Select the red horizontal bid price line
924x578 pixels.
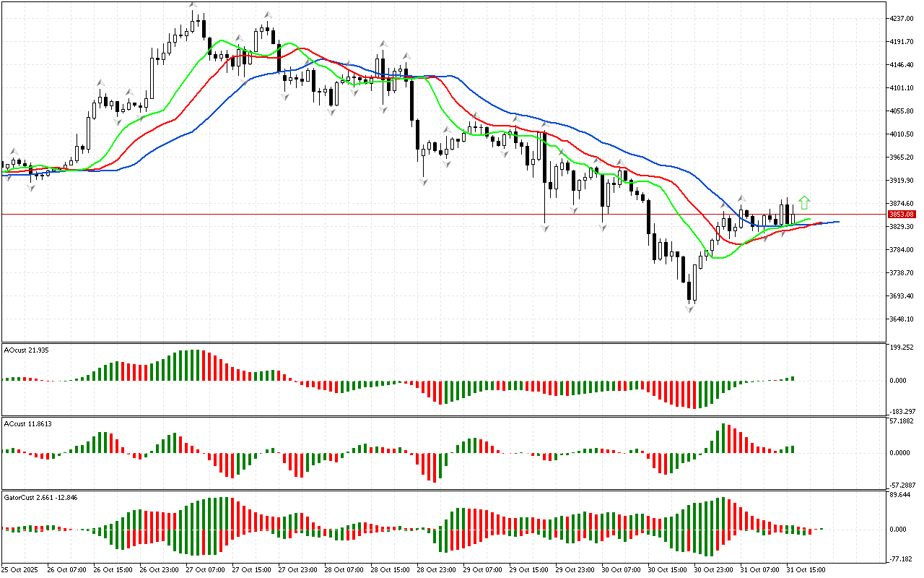(x=433, y=214)
